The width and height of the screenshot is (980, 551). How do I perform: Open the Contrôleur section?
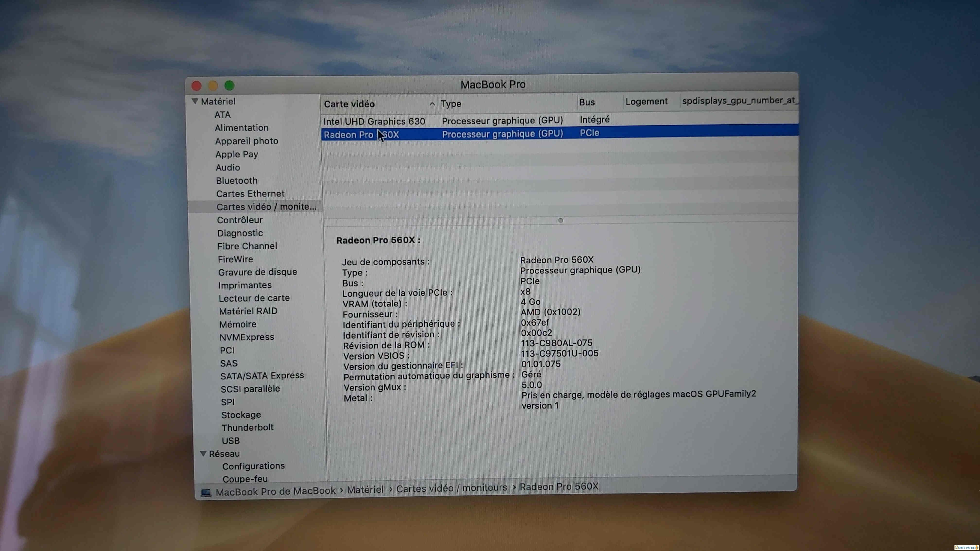(x=240, y=220)
